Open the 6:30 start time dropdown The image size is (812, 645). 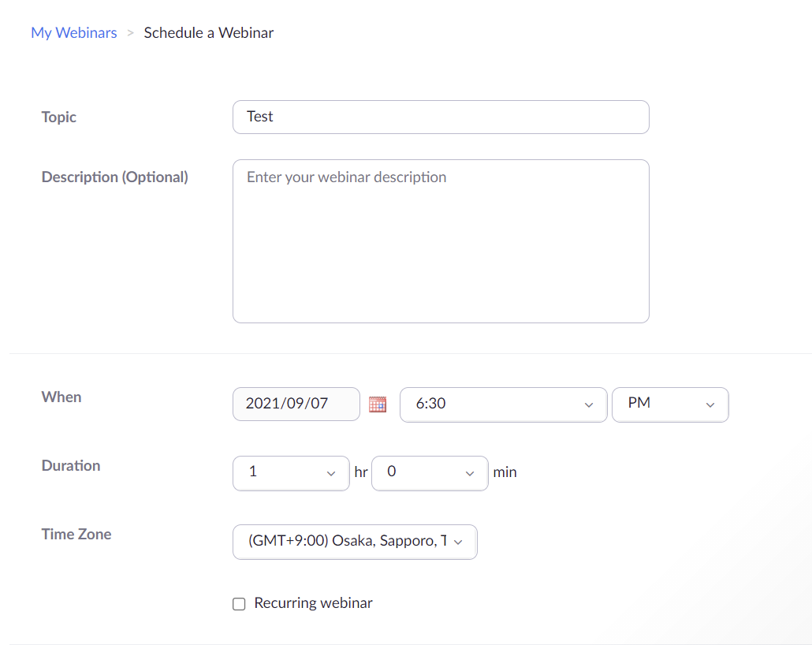click(503, 405)
